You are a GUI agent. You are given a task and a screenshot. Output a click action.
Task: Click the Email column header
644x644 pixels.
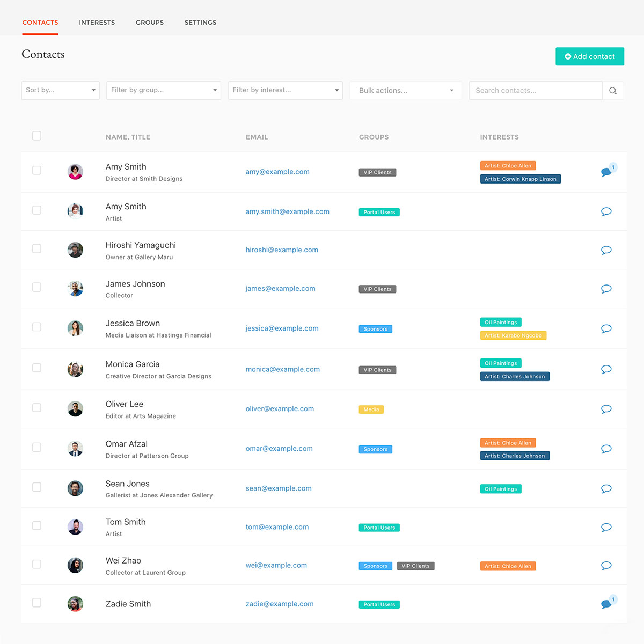(x=257, y=137)
